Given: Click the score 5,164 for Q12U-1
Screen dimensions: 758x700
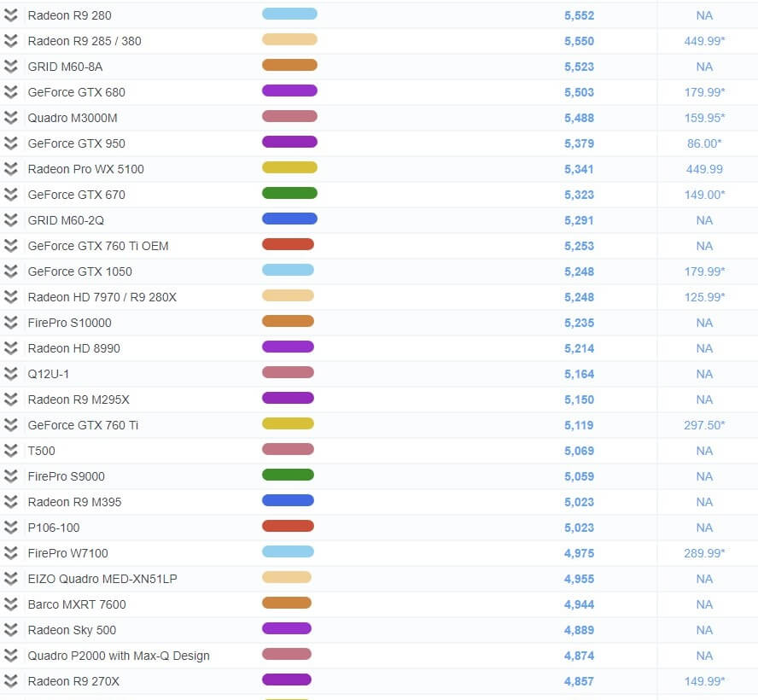Looking at the screenshot, I should pyautogui.click(x=579, y=374).
